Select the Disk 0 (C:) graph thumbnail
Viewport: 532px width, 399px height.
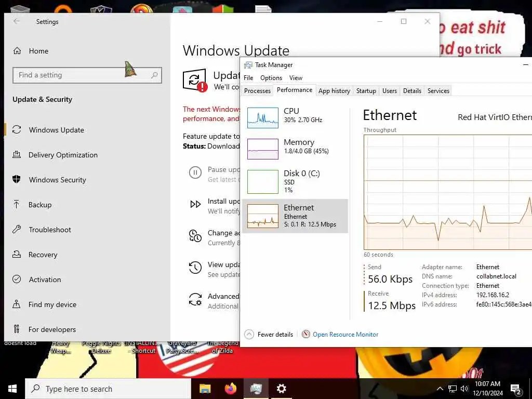262,181
